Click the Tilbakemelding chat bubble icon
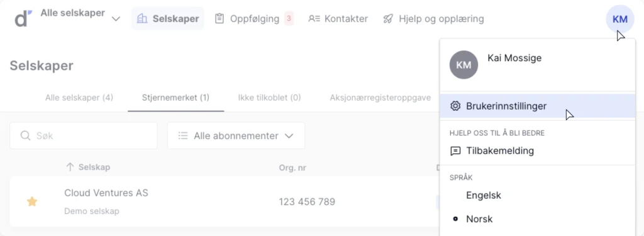Viewport: 644px width, 236px height. (x=455, y=151)
